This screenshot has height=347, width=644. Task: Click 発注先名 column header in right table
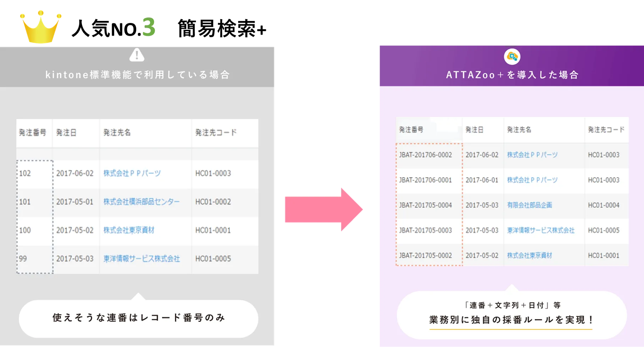click(x=519, y=130)
